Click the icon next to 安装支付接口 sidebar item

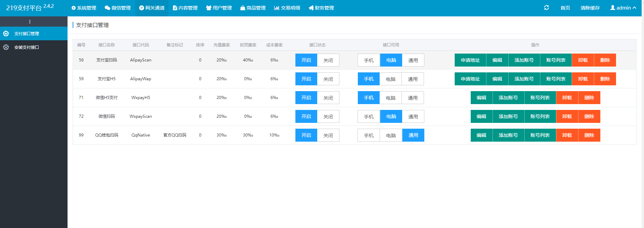[6, 47]
